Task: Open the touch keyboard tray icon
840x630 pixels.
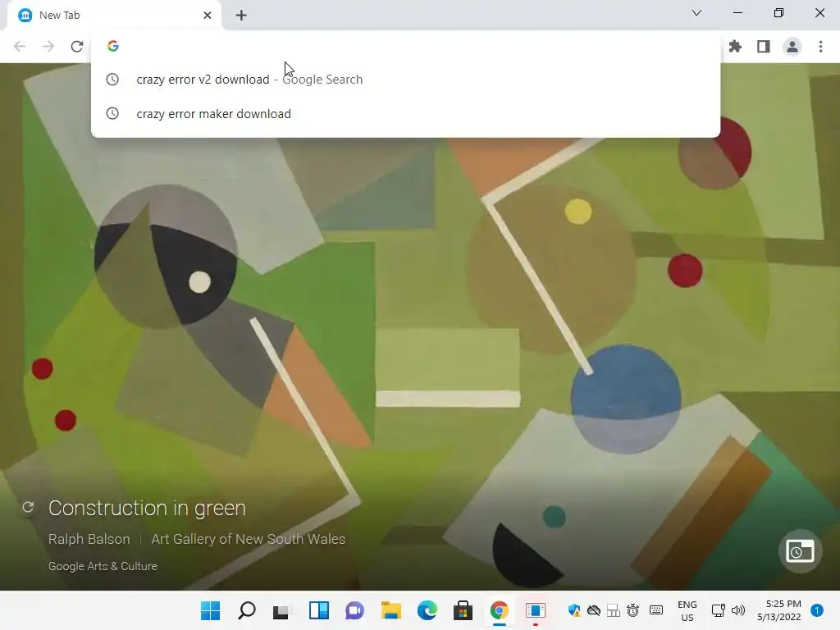Action: pyautogui.click(x=655, y=610)
